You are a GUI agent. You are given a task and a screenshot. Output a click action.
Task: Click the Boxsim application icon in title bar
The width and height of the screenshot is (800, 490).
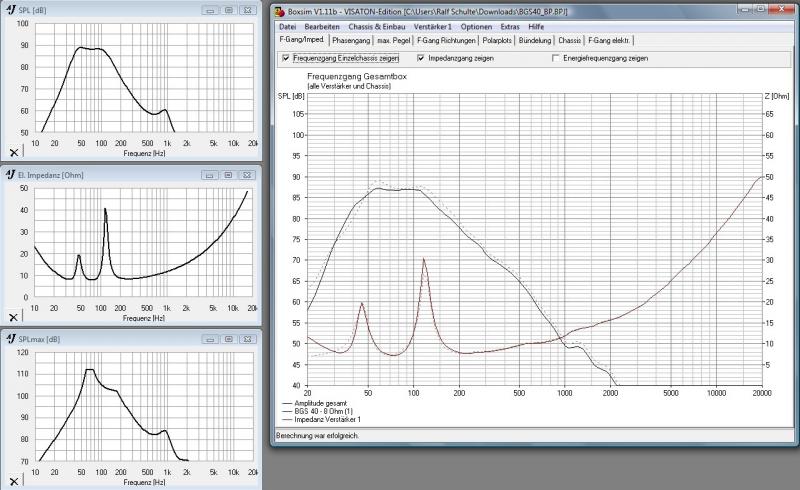pos(279,10)
